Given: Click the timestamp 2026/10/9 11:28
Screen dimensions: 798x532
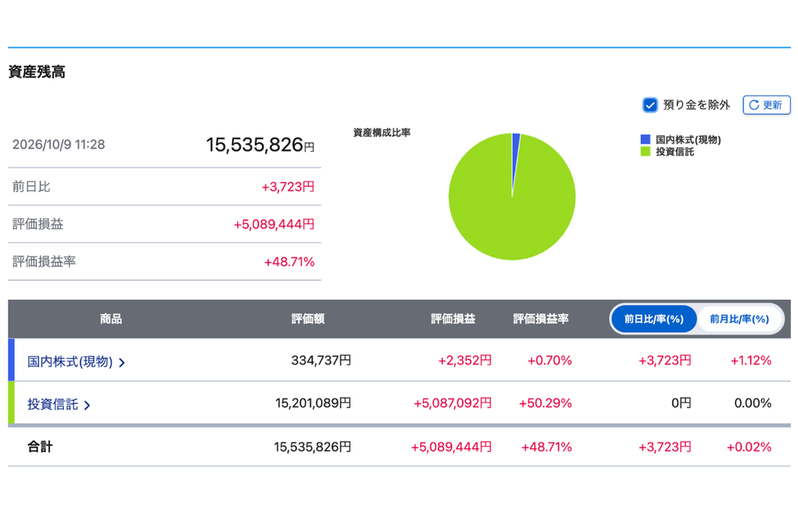Looking at the screenshot, I should tap(58, 145).
